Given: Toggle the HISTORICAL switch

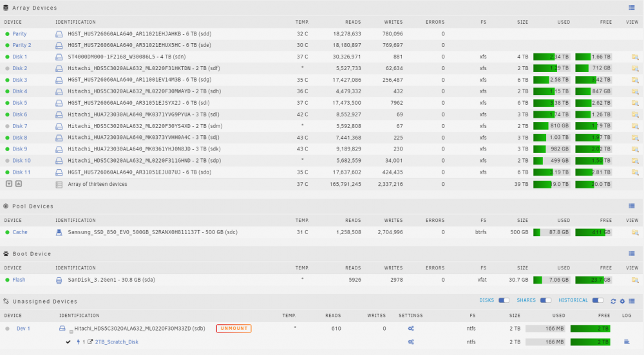Looking at the screenshot, I should click(598, 300).
